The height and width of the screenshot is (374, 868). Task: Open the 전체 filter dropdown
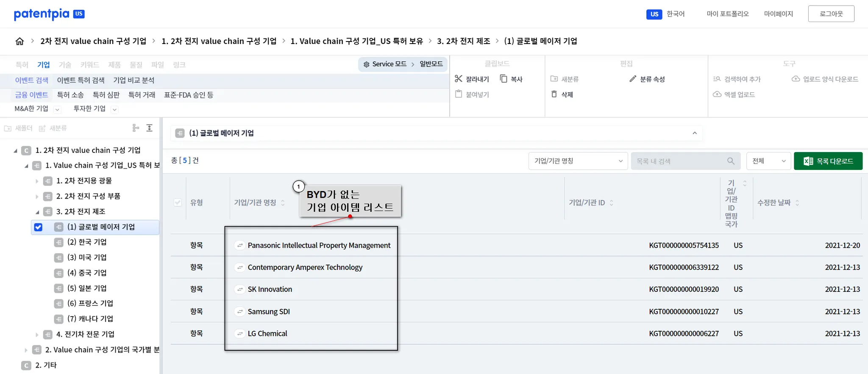(768, 161)
